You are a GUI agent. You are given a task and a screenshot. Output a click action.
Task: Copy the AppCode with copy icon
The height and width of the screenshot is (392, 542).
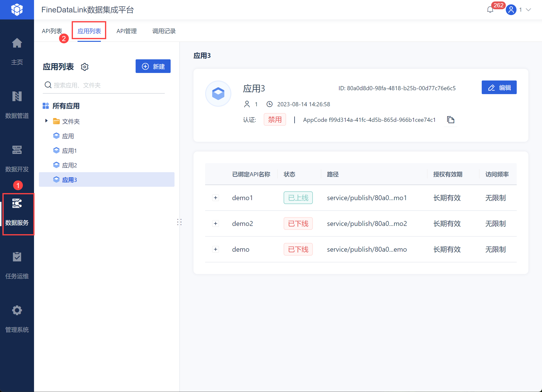[x=451, y=120]
